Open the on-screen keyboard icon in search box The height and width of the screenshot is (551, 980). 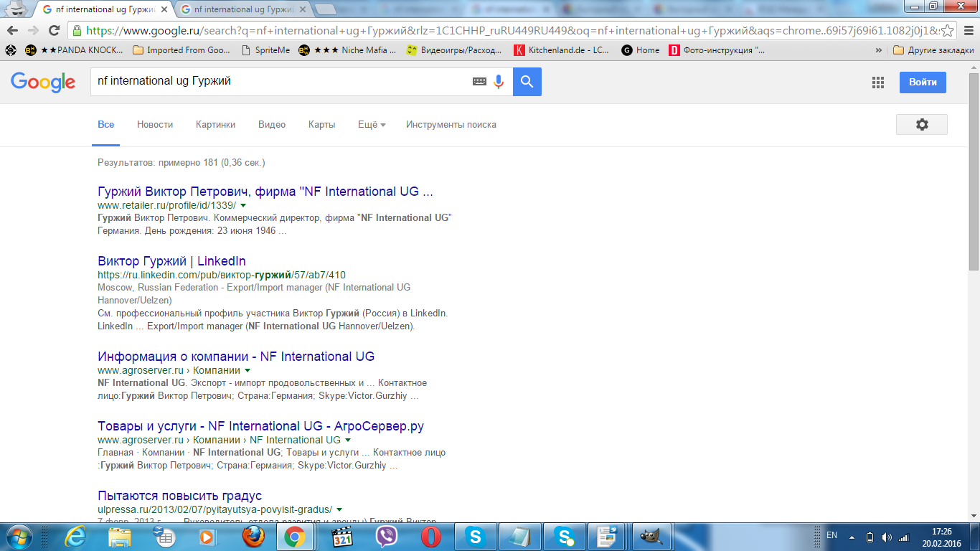(479, 82)
